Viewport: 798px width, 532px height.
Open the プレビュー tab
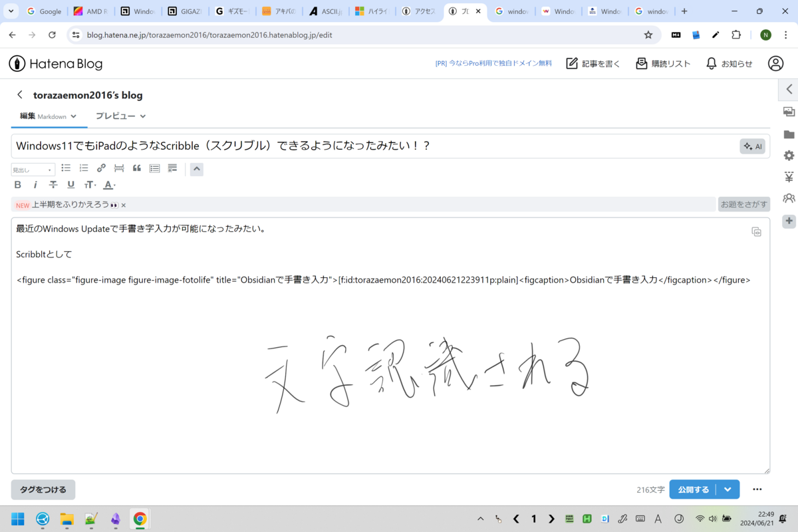tap(120, 116)
